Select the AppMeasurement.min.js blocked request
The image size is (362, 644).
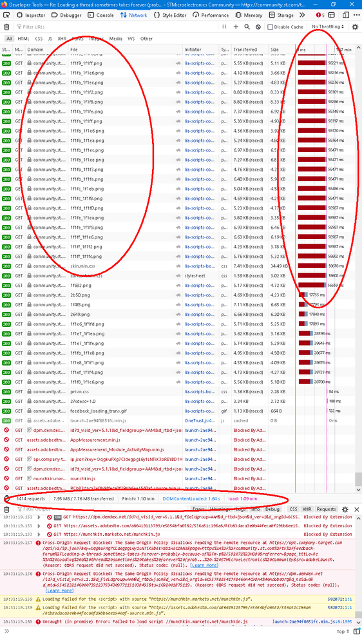coord(178,440)
